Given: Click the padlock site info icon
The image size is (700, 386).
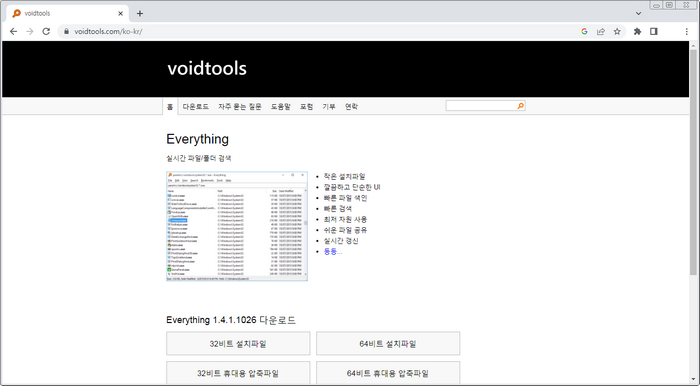Looking at the screenshot, I should (67, 31).
